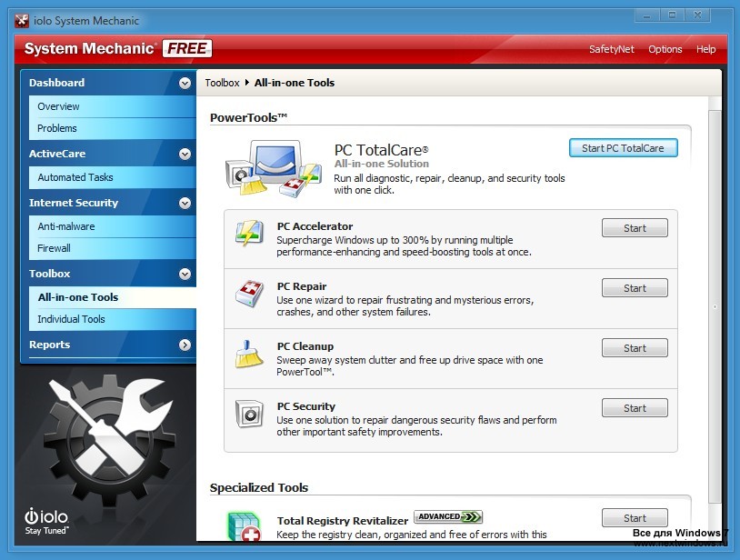Collapse the Dashboard section chevron
Screen dimensions: 740x560
(185, 83)
